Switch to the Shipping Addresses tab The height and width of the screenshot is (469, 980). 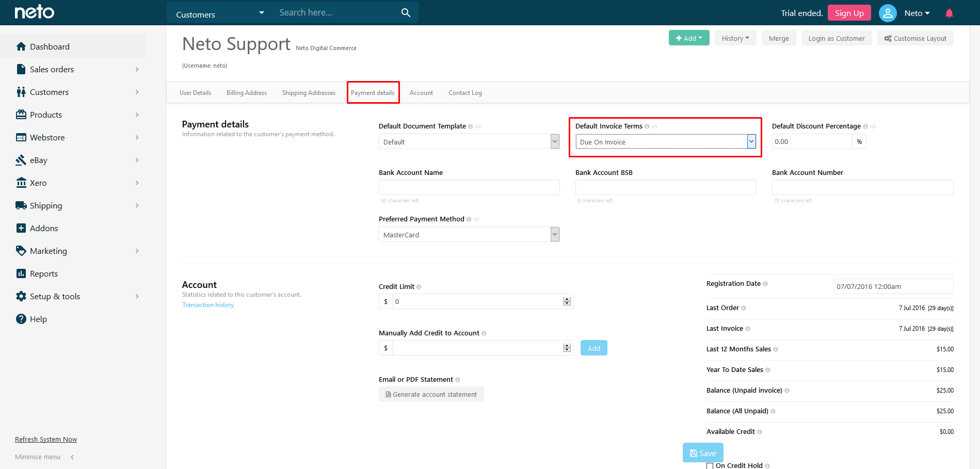click(309, 93)
